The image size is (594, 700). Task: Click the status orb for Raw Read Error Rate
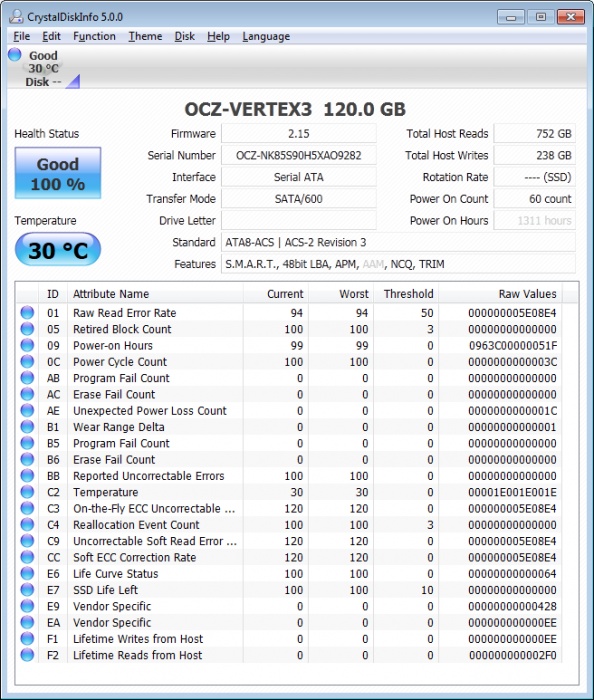pos(27,312)
